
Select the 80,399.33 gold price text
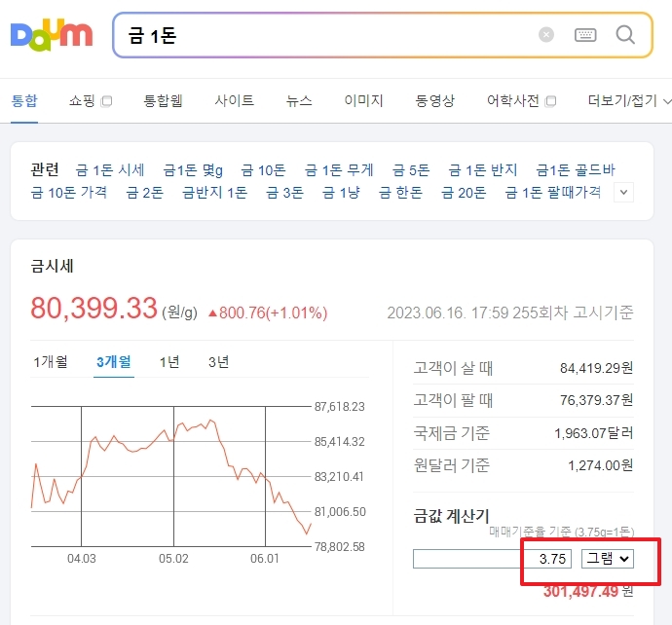93,309
